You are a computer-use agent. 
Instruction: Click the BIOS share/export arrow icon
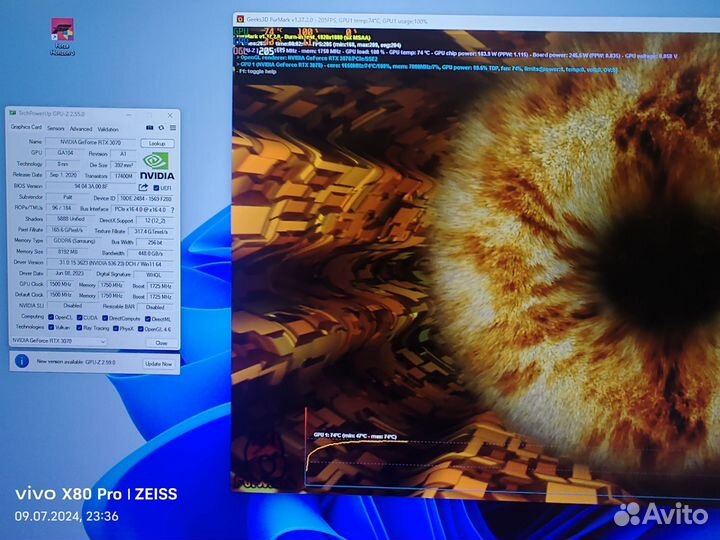coord(143,187)
